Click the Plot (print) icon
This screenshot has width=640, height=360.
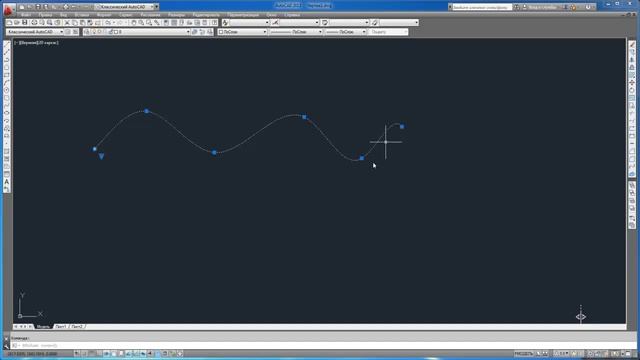(x=34, y=22)
